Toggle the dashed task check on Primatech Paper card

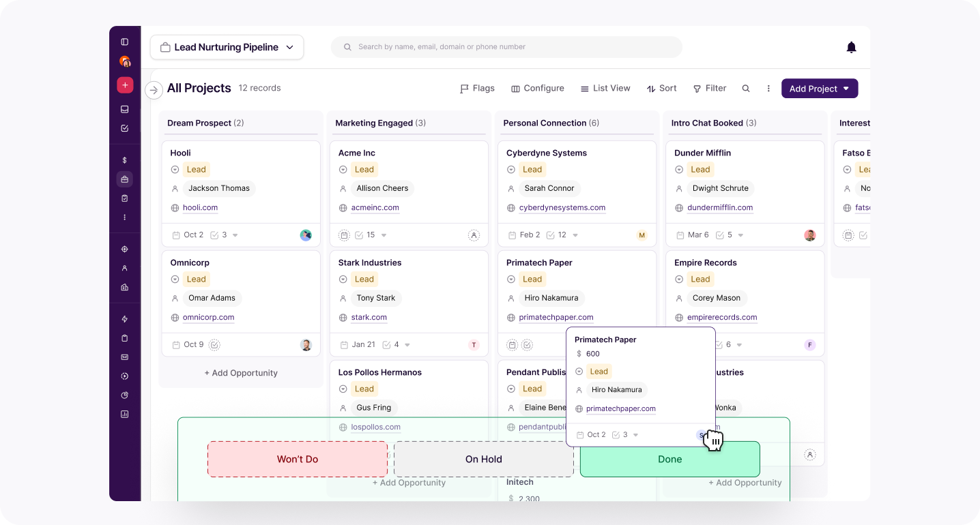point(527,345)
